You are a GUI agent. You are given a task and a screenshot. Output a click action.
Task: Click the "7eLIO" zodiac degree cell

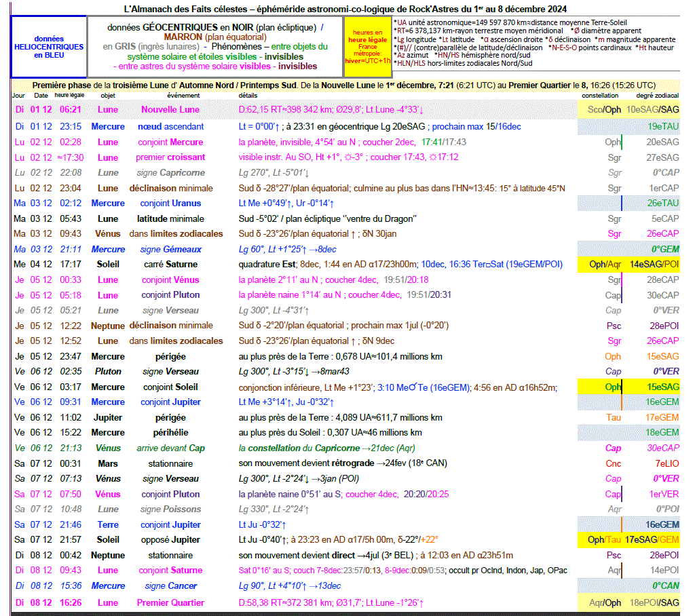pos(667,464)
